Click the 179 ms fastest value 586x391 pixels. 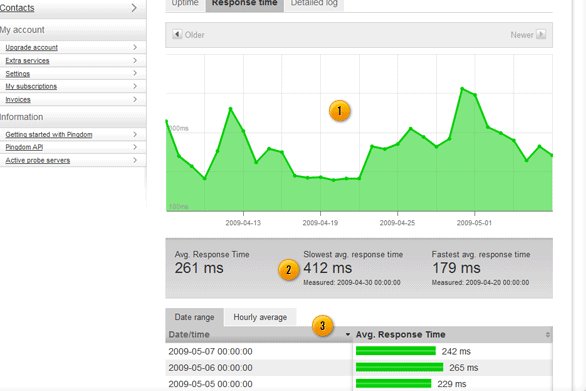(x=456, y=268)
